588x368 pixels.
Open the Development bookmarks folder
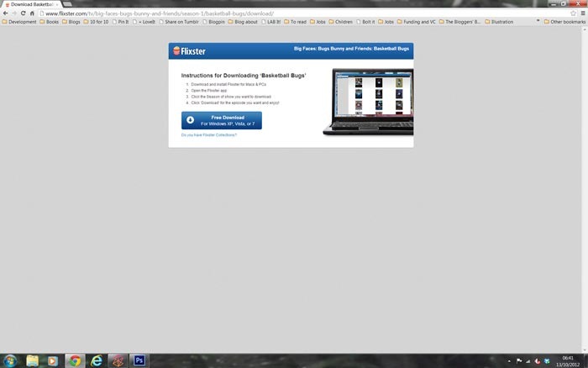pos(19,22)
